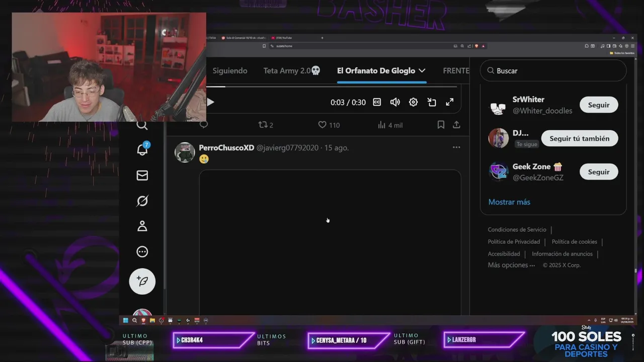
Task: Click the compose post feather button
Action: 142,281
